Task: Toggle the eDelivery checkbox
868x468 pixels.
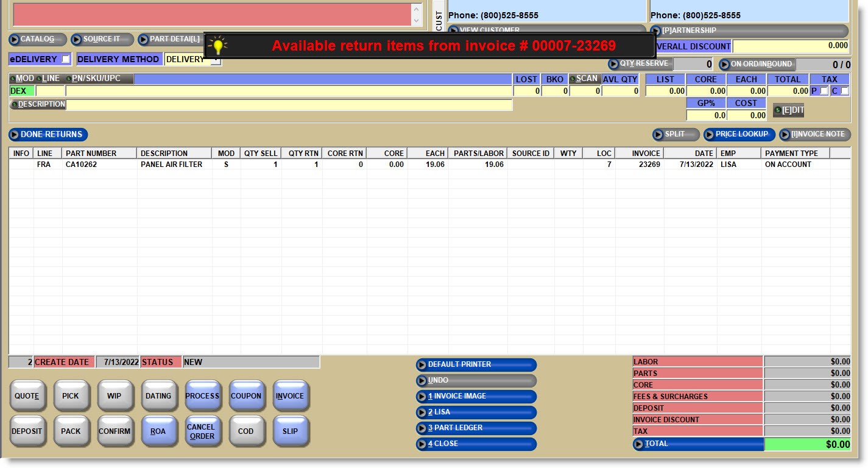Action: click(x=66, y=59)
